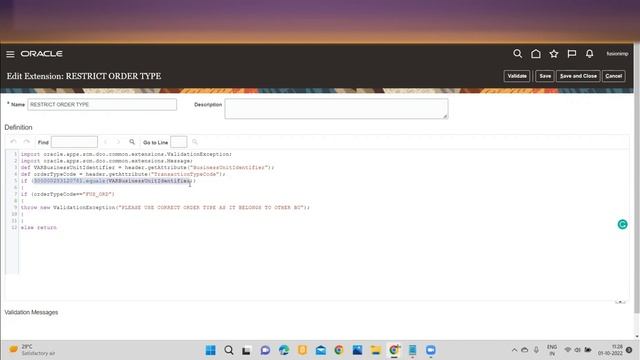Open the user account menu at top right
This screenshot has height=360, width=640.
click(x=617, y=54)
